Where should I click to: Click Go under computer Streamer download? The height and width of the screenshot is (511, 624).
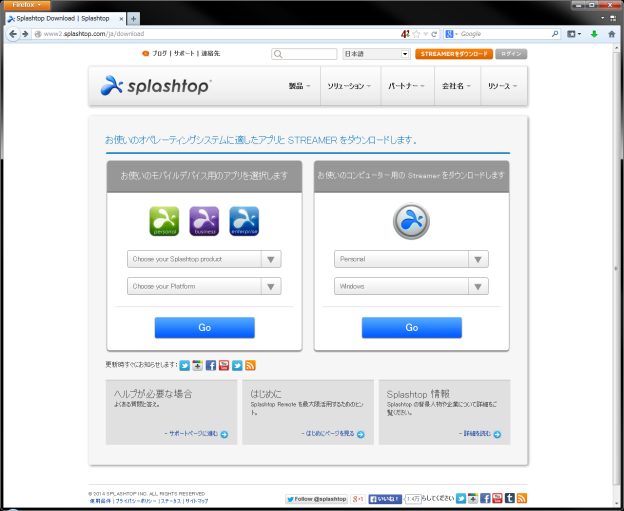[411, 328]
